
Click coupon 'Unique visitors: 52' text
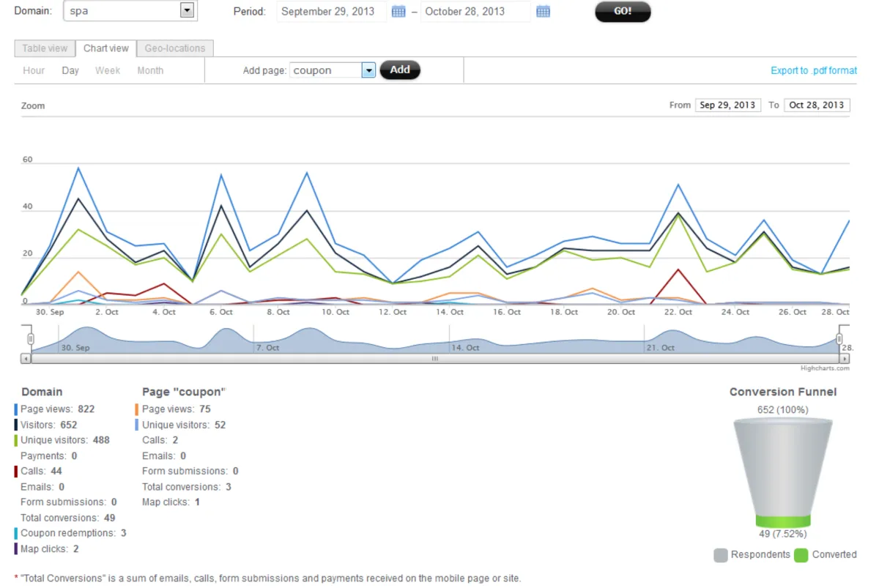184,425
